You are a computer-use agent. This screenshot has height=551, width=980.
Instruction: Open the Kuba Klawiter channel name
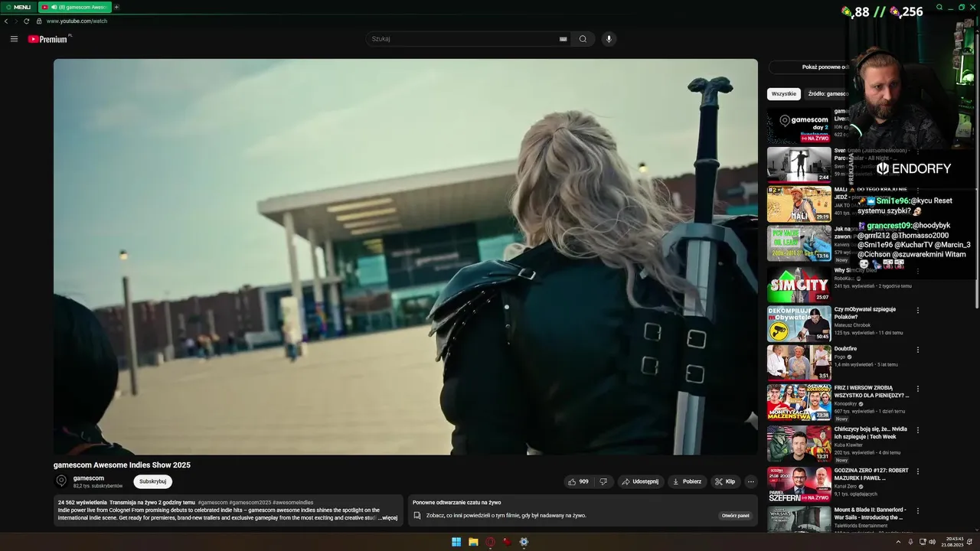point(848,445)
